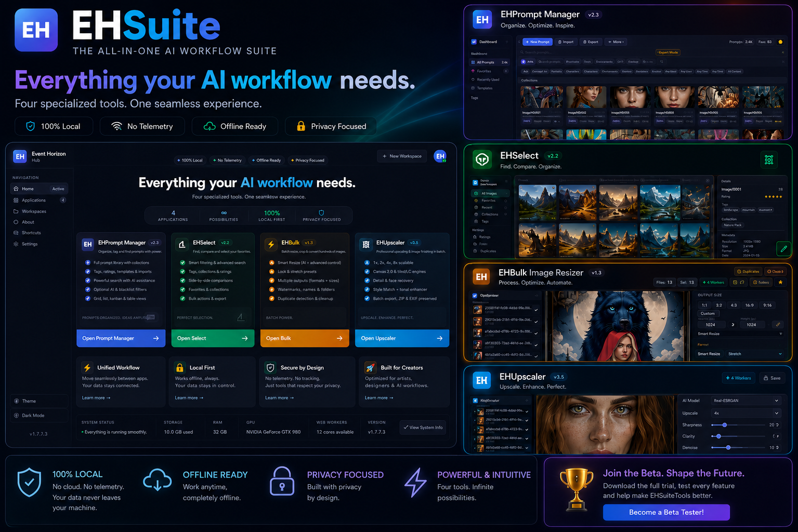Screen dimensions: 798x532
Task: Toggle checkmark of first EHBulk file row
Action: point(536,310)
